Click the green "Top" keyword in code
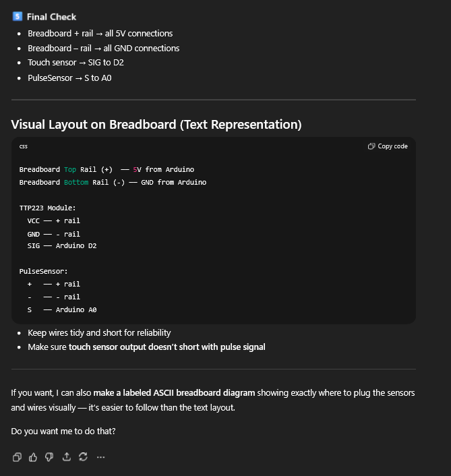The height and width of the screenshot is (476, 451). [70, 169]
